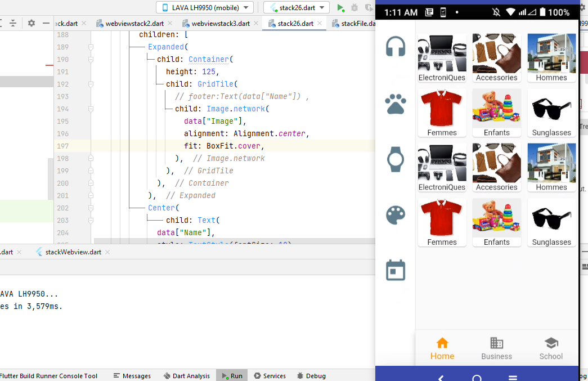Click the height value 125 in code

pos(209,71)
